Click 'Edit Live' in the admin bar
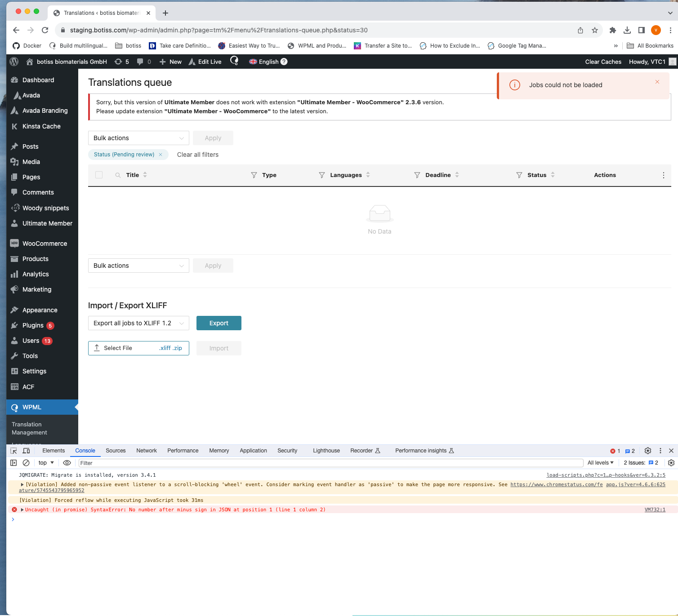The image size is (678, 616). pyautogui.click(x=205, y=62)
